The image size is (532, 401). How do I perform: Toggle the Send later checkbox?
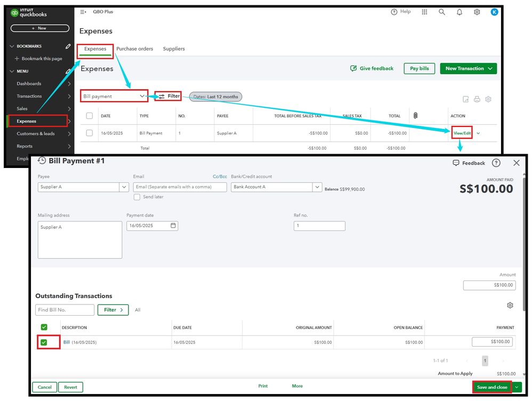point(137,197)
